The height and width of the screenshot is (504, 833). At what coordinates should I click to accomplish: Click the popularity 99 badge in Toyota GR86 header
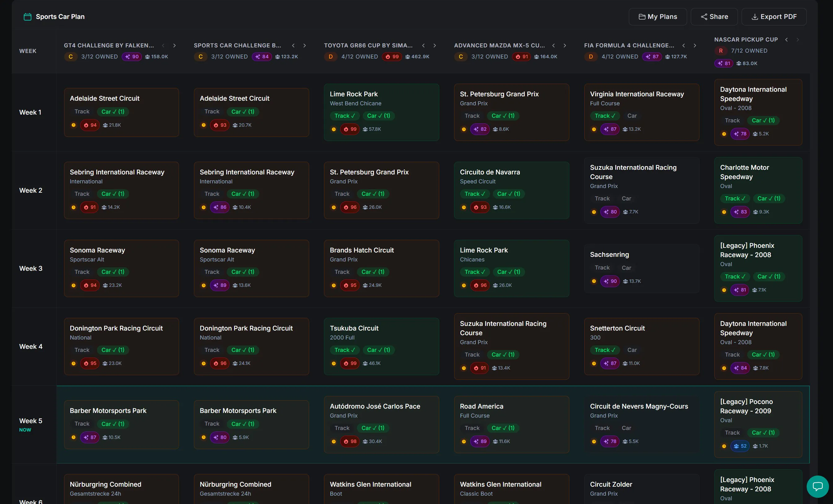pyautogui.click(x=392, y=56)
